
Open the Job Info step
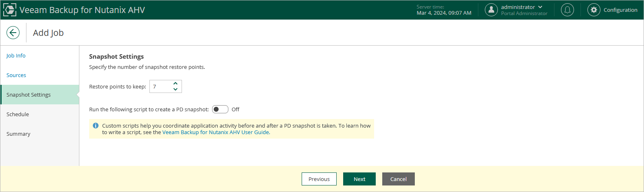click(16, 55)
